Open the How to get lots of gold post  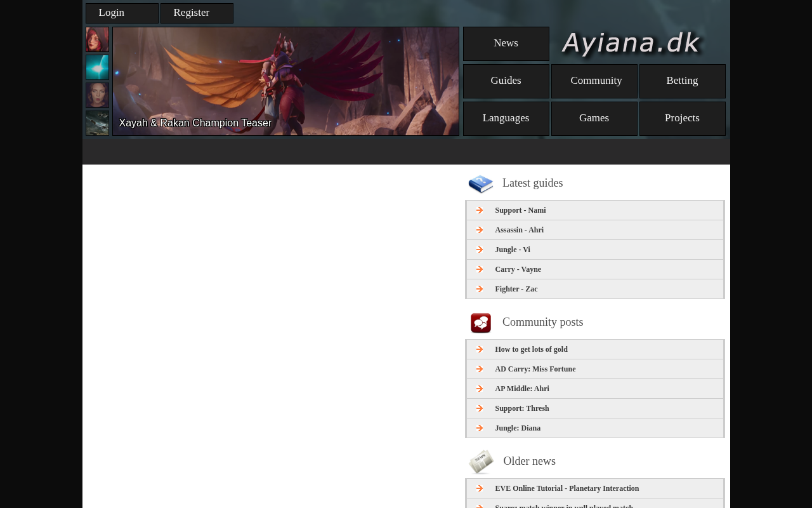pyautogui.click(x=532, y=349)
